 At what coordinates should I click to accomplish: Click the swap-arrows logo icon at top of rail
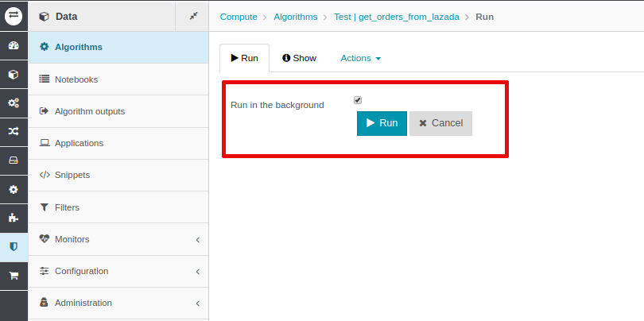14,16
